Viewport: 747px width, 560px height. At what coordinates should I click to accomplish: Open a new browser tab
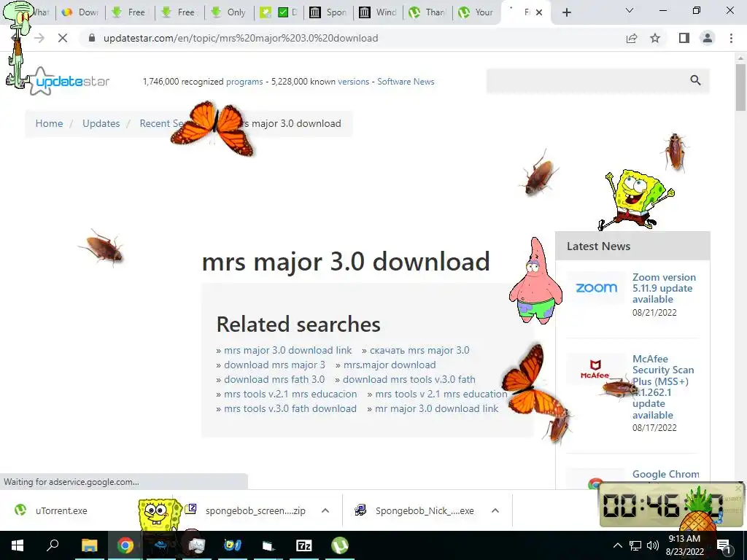click(x=566, y=12)
